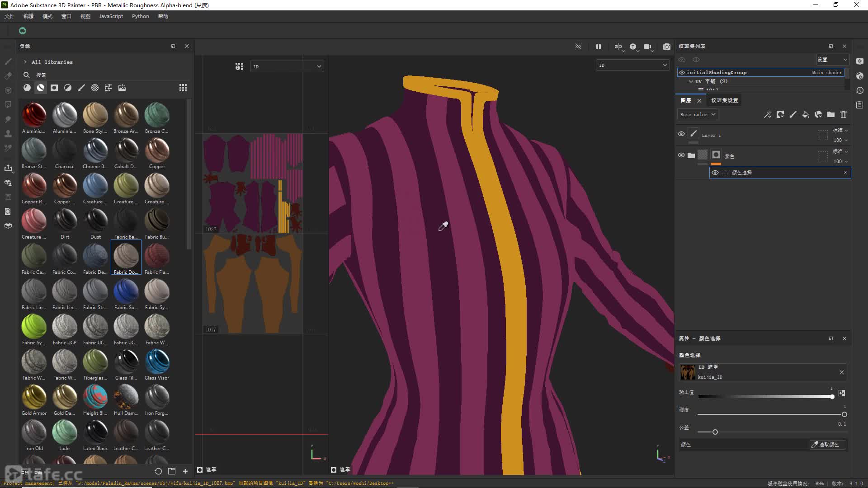
Task: Delete selected layer with trash icon
Action: click(x=844, y=115)
